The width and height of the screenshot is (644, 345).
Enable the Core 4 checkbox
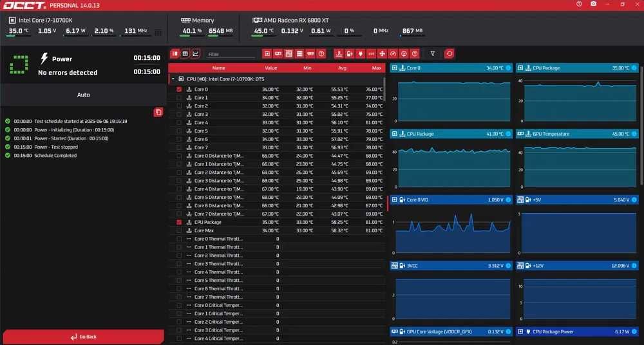pyautogui.click(x=179, y=122)
